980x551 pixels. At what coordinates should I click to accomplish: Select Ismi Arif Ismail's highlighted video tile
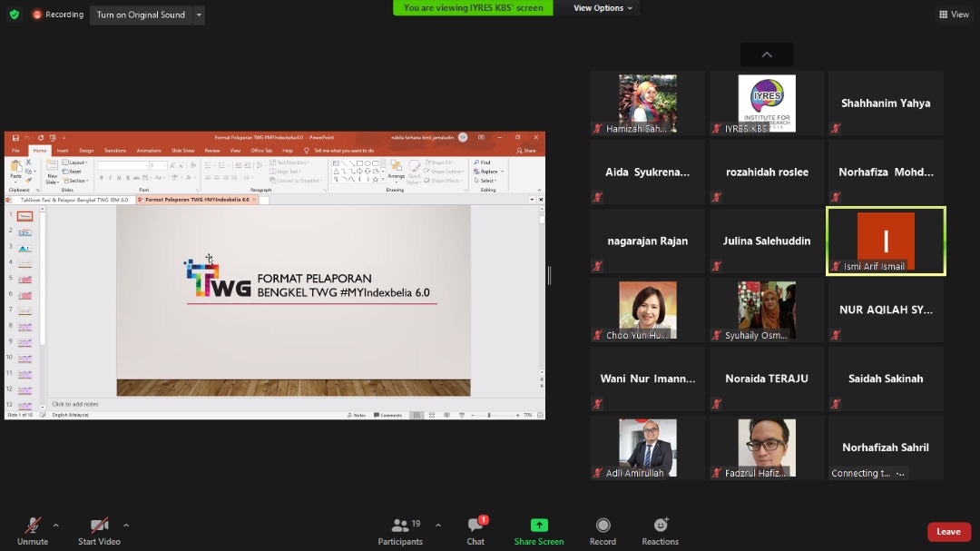(886, 241)
